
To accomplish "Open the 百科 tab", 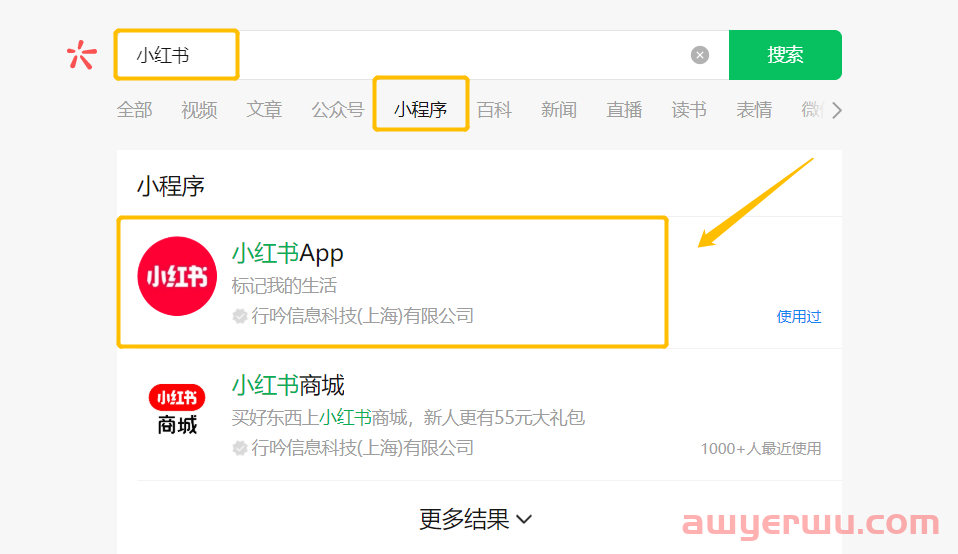I will click(x=494, y=110).
